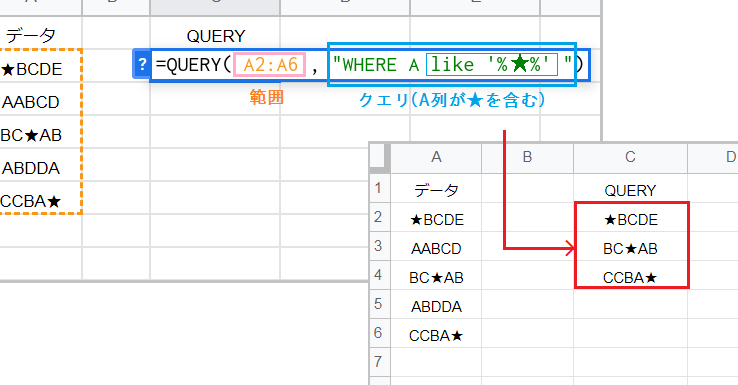This screenshot has height=385, width=738.
Task: Select column B header in lower sheet
Action: tap(527, 157)
